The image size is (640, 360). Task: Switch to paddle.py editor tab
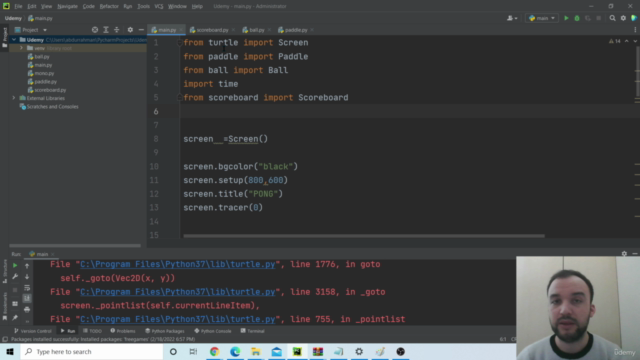(x=296, y=30)
